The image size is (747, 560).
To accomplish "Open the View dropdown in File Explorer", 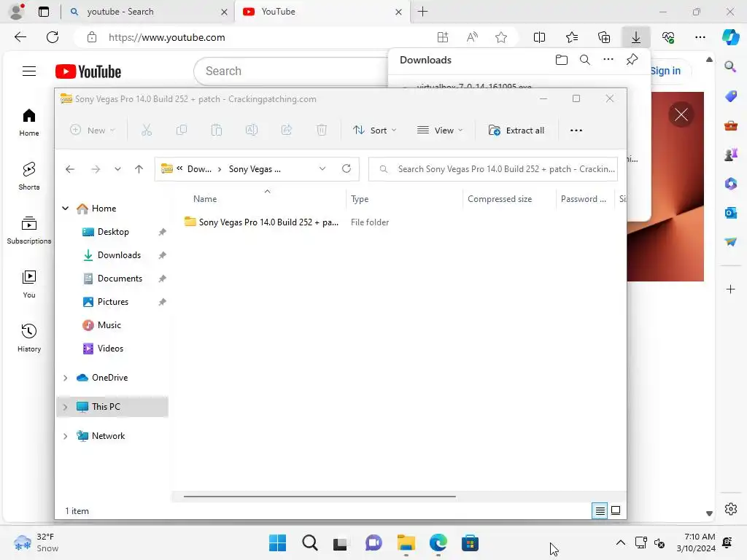I will tap(440, 130).
